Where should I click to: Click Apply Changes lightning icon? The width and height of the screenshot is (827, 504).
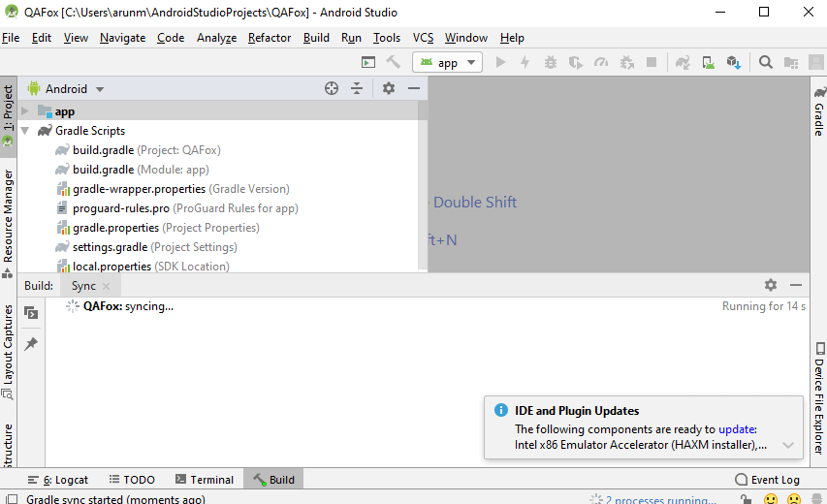pos(525,62)
